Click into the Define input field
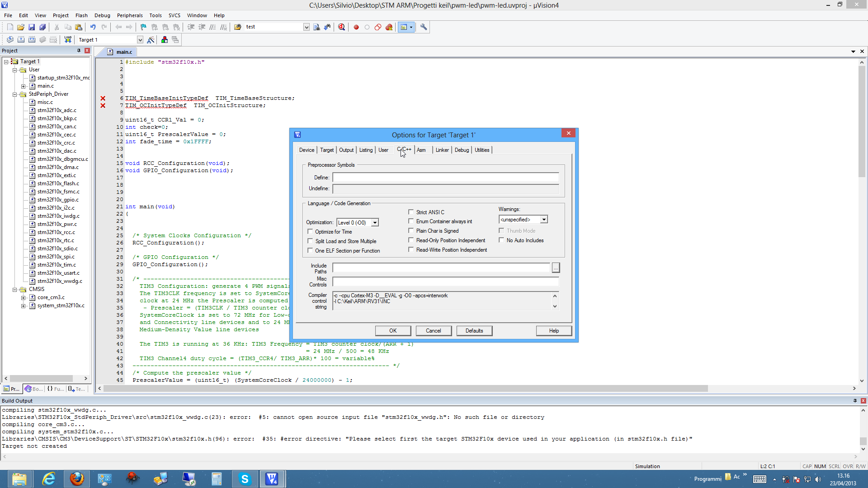 click(x=445, y=178)
